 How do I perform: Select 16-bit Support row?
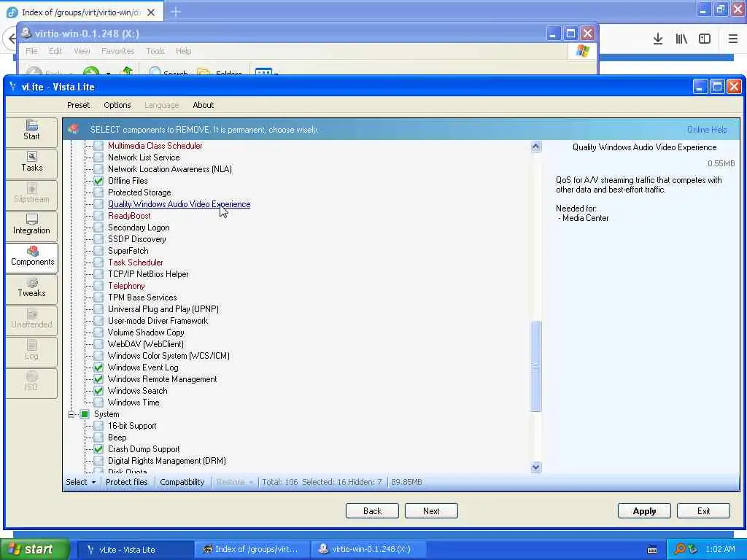point(132,426)
